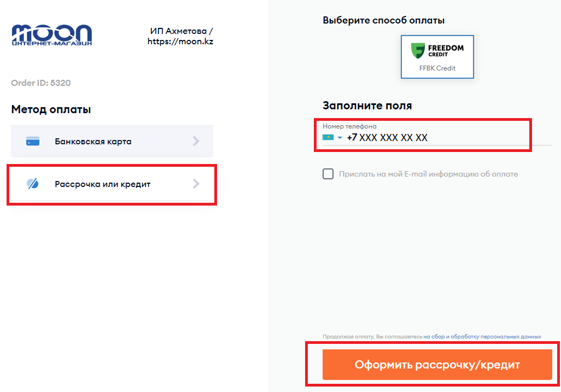Click the Moon internet shop logo

point(51,35)
